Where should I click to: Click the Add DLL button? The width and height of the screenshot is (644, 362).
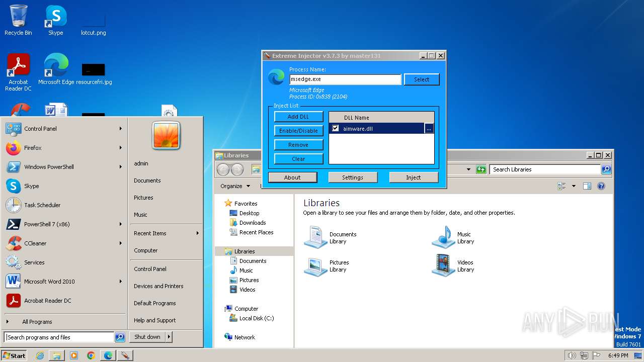pyautogui.click(x=298, y=117)
